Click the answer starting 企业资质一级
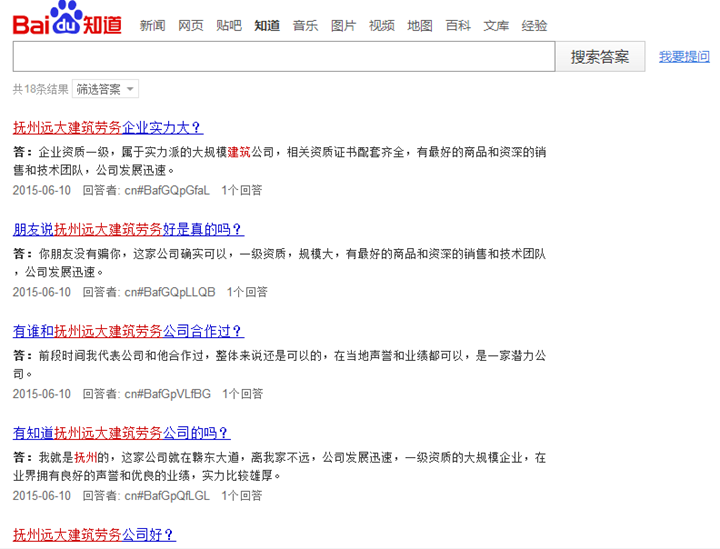720x549 pixels. tap(280, 161)
